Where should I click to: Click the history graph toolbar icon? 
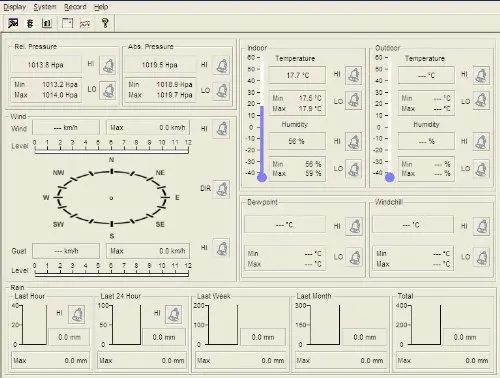(85, 23)
